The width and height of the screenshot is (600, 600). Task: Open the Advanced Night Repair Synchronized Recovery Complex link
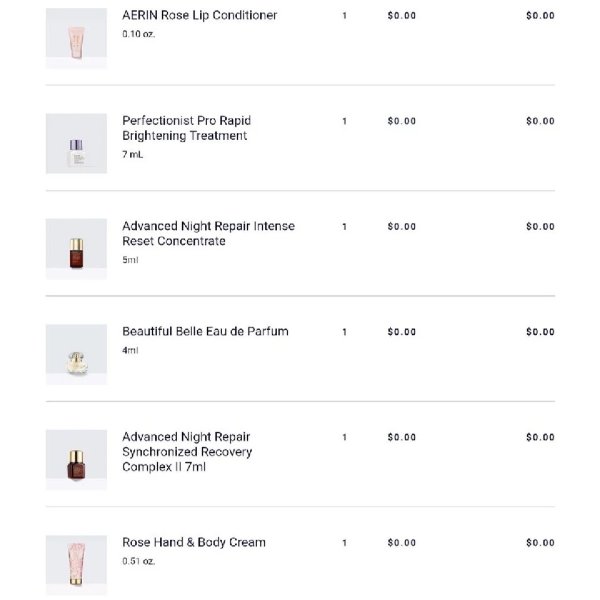(187, 452)
